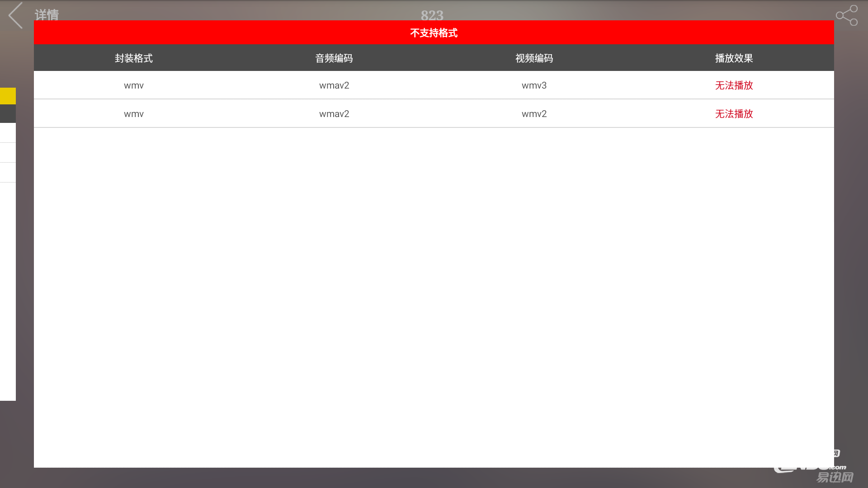Select the wmv3 video codec cell
868x488 pixels.
pos(534,85)
